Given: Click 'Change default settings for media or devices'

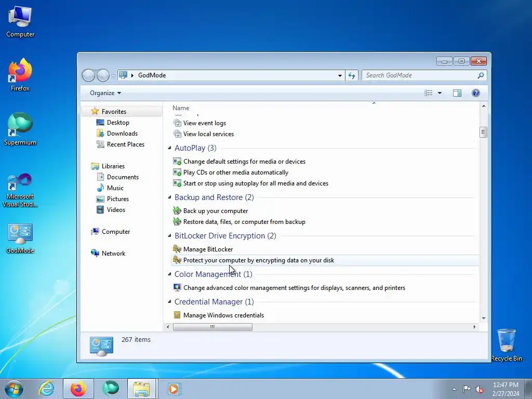Looking at the screenshot, I should [244, 162].
